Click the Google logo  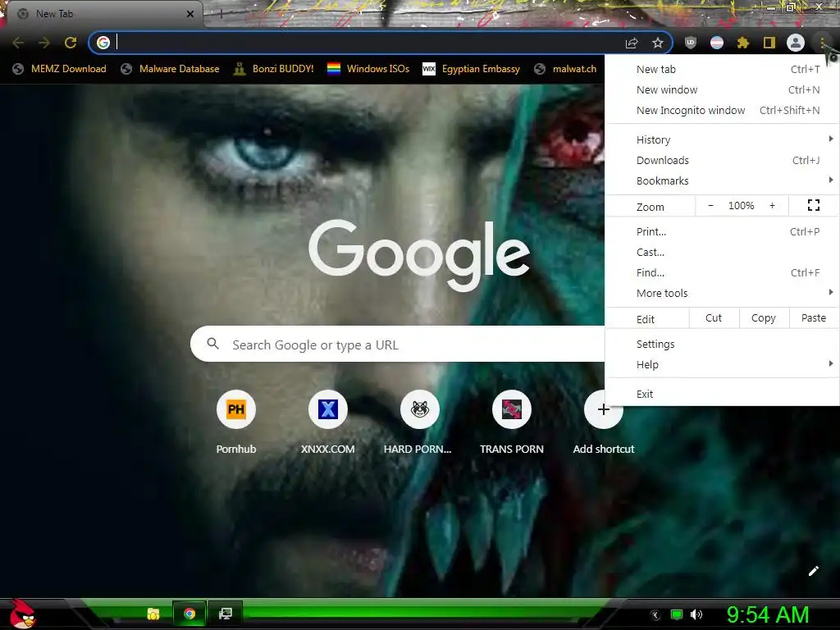click(419, 256)
